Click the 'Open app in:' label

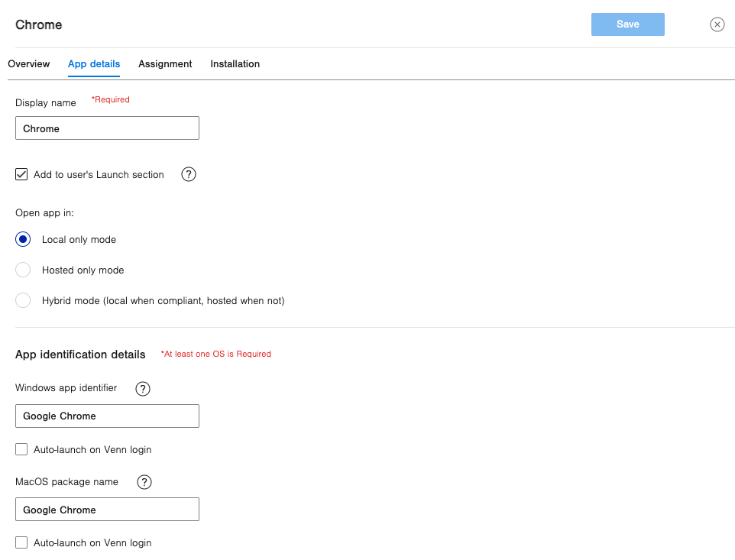44,212
